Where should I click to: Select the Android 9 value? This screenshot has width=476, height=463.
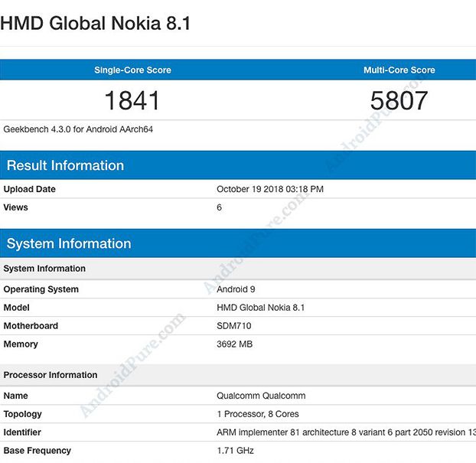(x=236, y=289)
